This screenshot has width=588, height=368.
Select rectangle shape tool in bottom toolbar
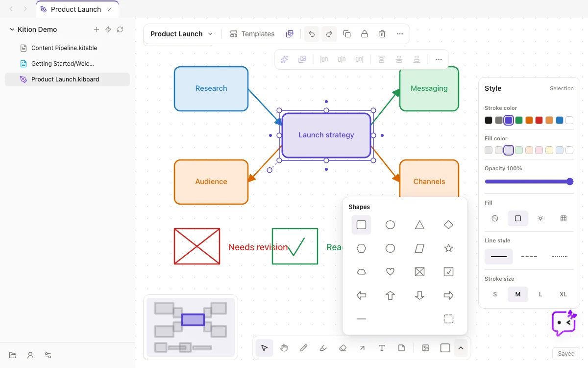(x=445, y=348)
